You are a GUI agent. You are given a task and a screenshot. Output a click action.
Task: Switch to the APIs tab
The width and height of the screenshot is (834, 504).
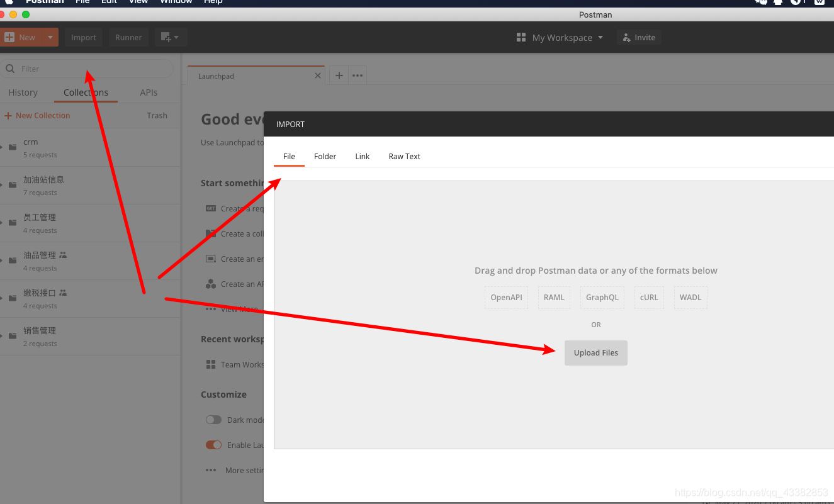click(x=149, y=92)
